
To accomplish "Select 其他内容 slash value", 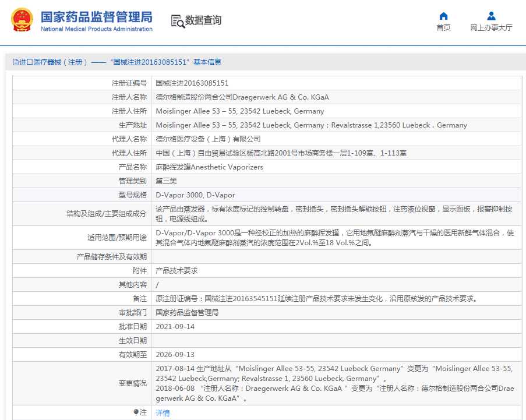I will click(x=157, y=285).
